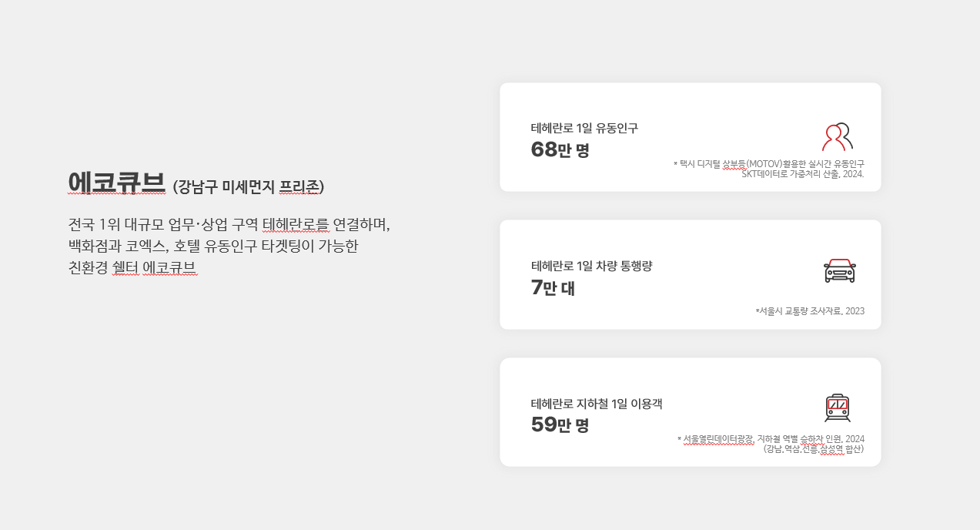Click the 강남,역삼,선릉,삼성역 합산 footnote
980x530 pixels.
[x=814, y=448]
